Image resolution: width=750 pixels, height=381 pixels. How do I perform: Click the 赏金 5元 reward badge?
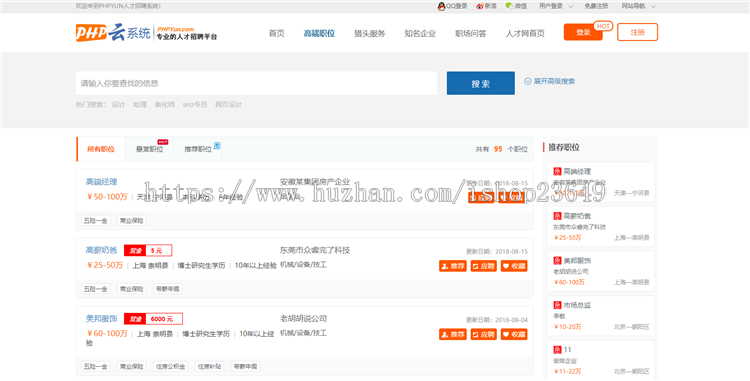148,250
